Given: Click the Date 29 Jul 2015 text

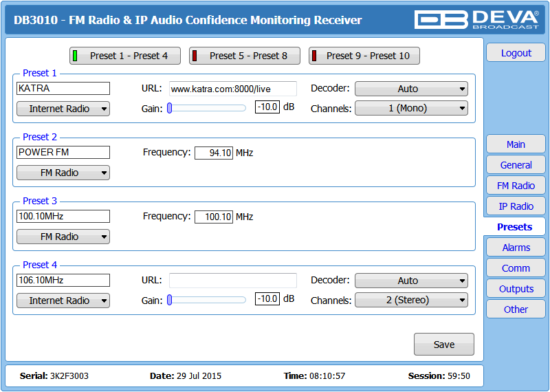Looking at the screenshot, I should (x=186, y=376).
